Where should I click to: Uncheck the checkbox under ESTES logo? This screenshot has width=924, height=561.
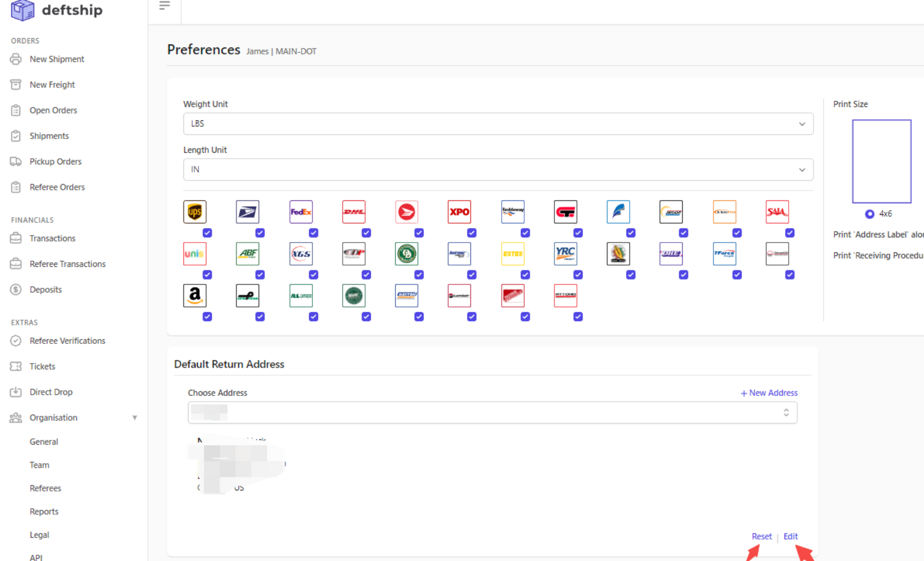(x=525, y=274)
